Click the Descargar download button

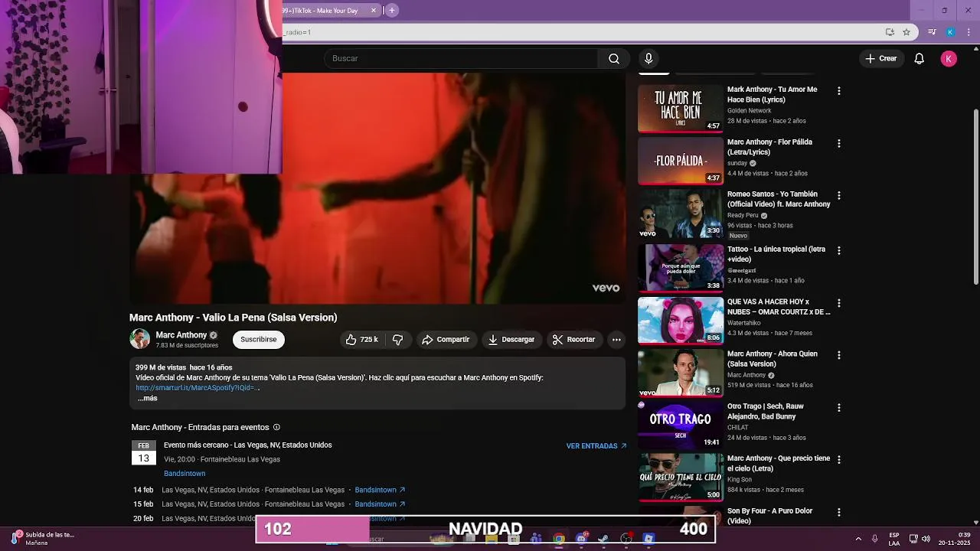click(511, 340)
